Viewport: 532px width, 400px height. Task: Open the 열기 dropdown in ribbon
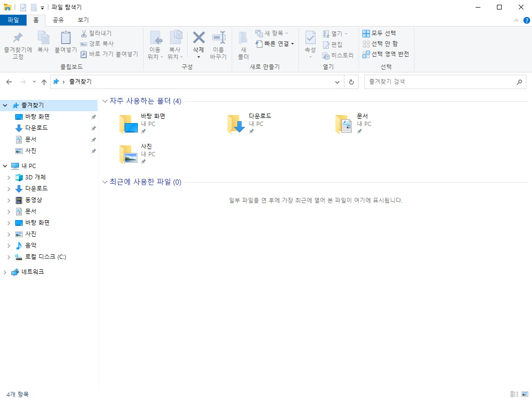click(x=335, y=34)
